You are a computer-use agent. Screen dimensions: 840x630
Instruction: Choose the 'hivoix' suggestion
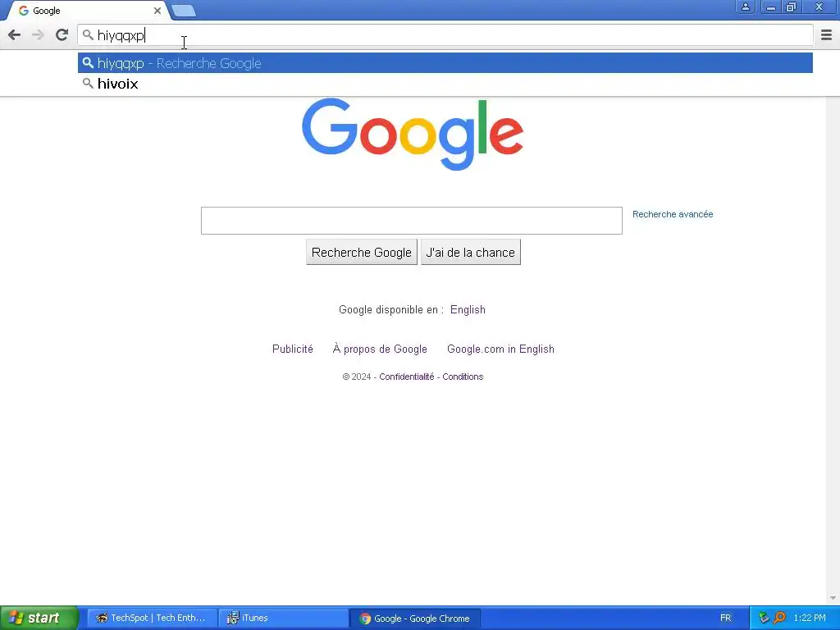tap(445, 84)
